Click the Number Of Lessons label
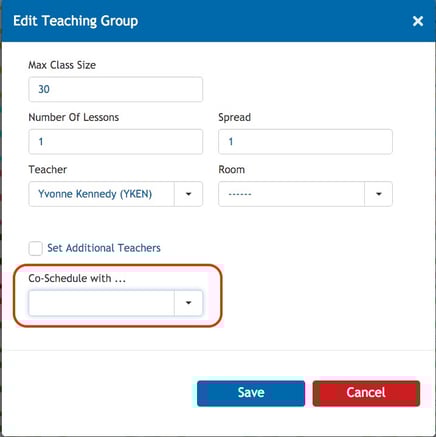The image size is (436, 437). 74,117
